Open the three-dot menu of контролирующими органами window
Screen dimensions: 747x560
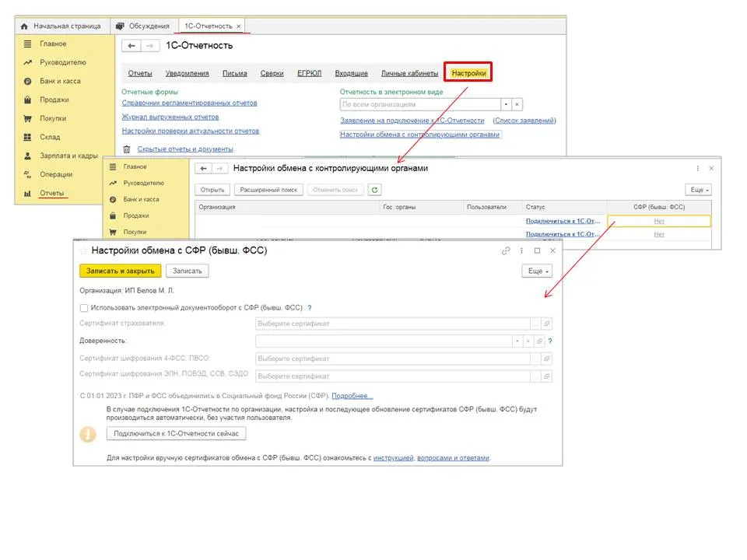click(x=697, y=169)
